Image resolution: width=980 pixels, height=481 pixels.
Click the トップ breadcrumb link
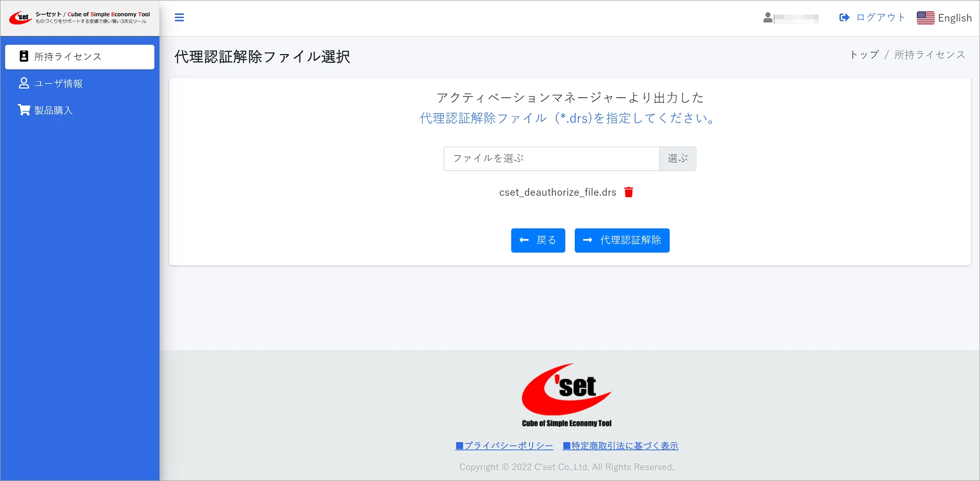(864, 55)
